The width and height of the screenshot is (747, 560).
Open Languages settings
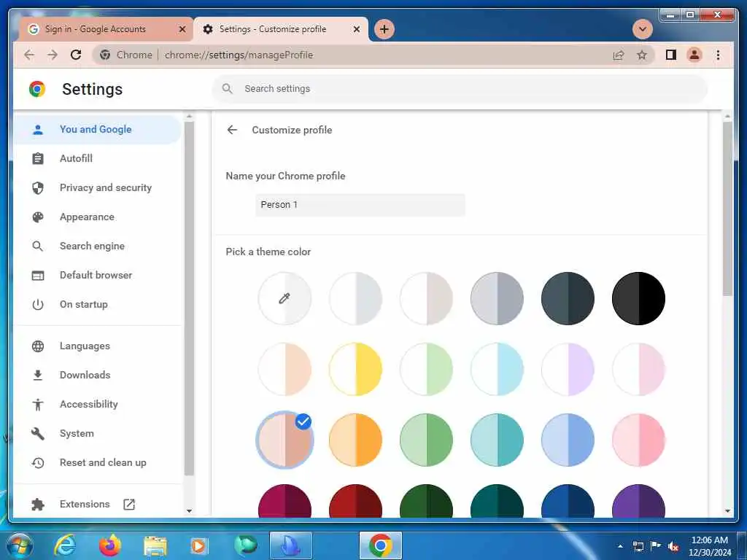click(x=97, y=346)
